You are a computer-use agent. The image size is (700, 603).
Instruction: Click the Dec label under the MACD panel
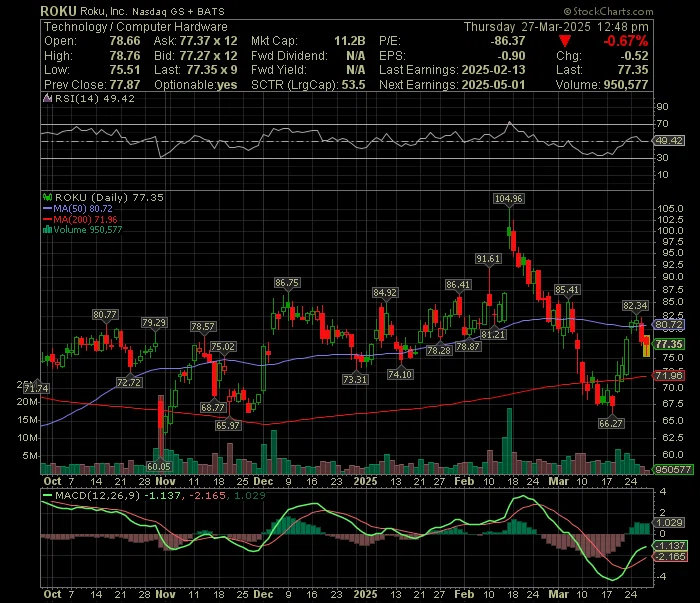pos(263,595)
